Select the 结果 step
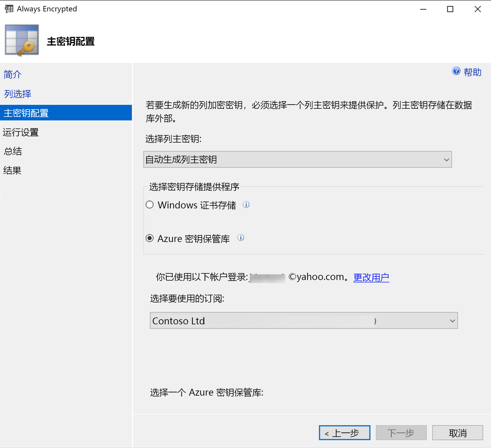The image size is (491, 448). [12, 170]
